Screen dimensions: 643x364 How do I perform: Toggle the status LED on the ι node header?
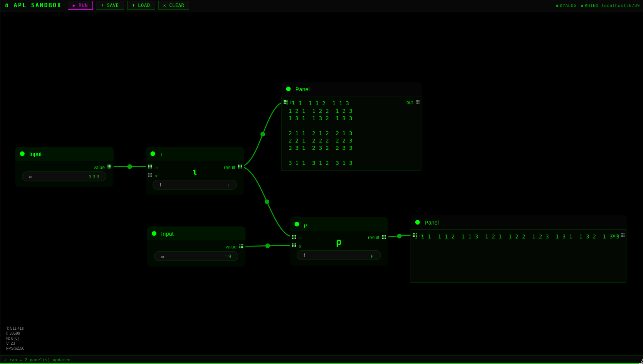153,154
